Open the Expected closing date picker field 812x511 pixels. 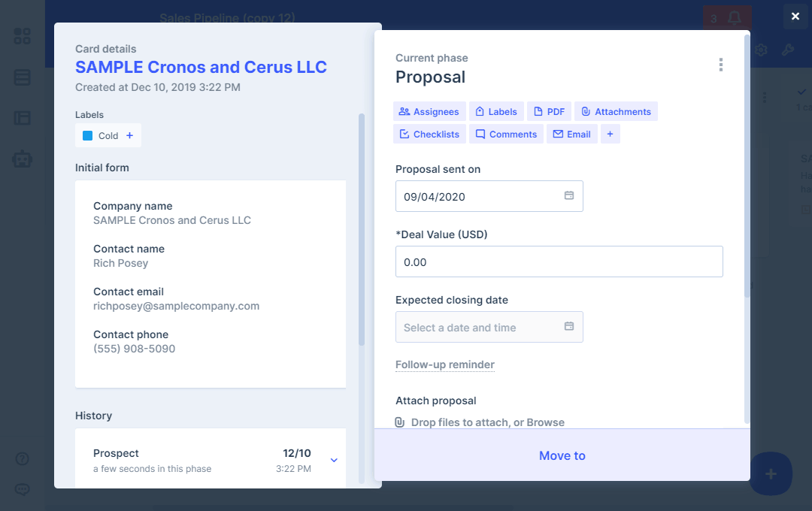tap(481, 328)
